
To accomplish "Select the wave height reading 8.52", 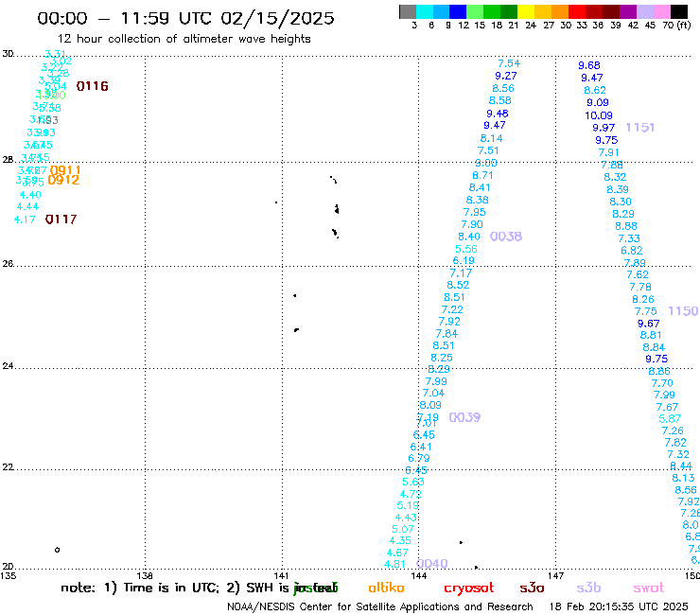I will [458, 285].
